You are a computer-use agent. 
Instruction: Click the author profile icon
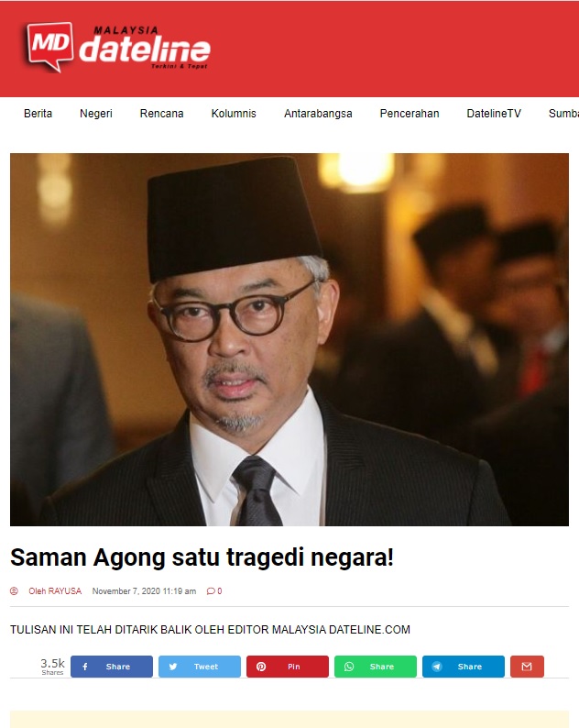14,591
